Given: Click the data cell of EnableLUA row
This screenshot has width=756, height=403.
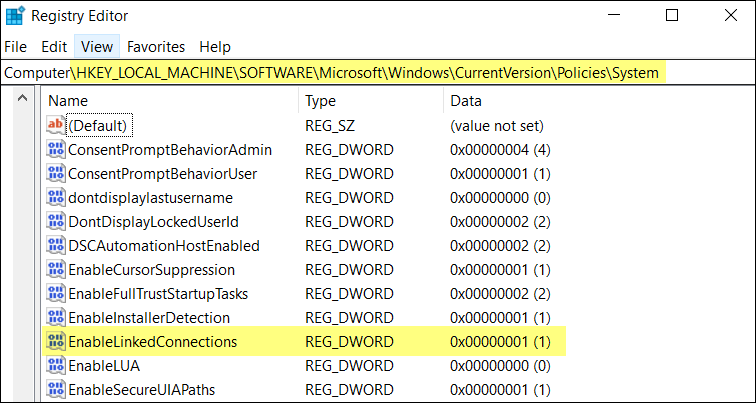Looking at the screenshot, I should 500,366.
